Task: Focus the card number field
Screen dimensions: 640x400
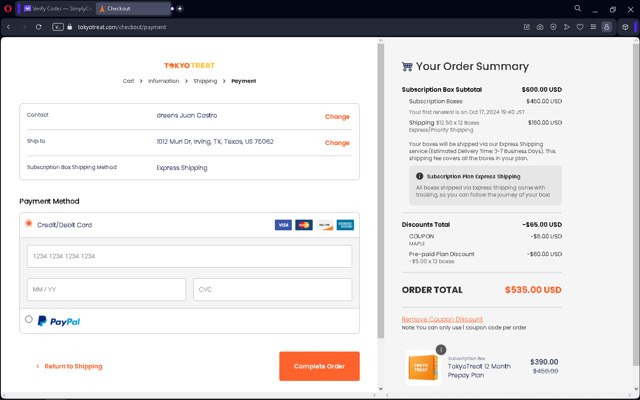Action: 189,256
